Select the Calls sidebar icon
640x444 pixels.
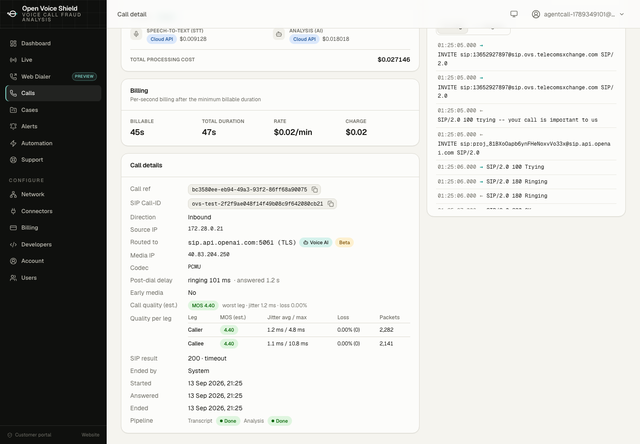(x=13, y=93)
